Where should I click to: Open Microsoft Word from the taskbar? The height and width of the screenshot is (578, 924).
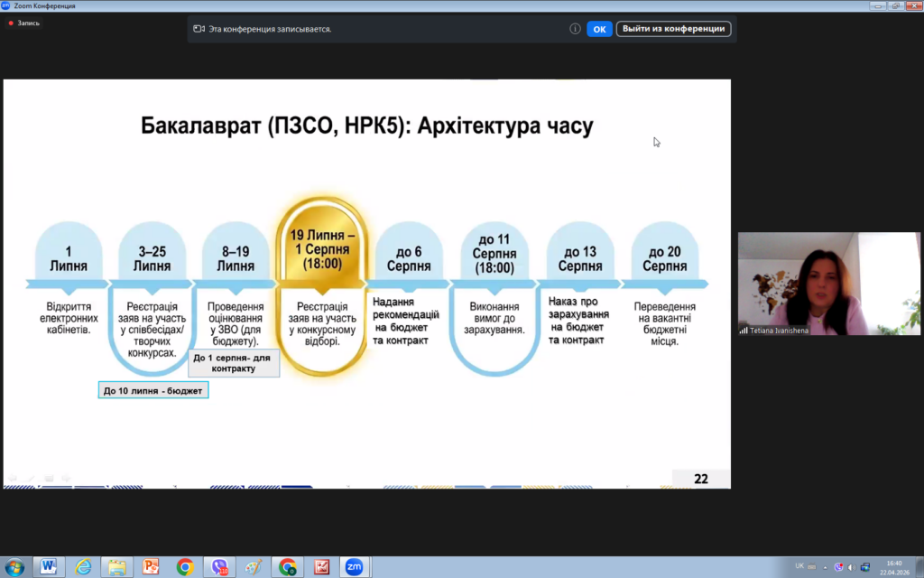pos(49,566)
